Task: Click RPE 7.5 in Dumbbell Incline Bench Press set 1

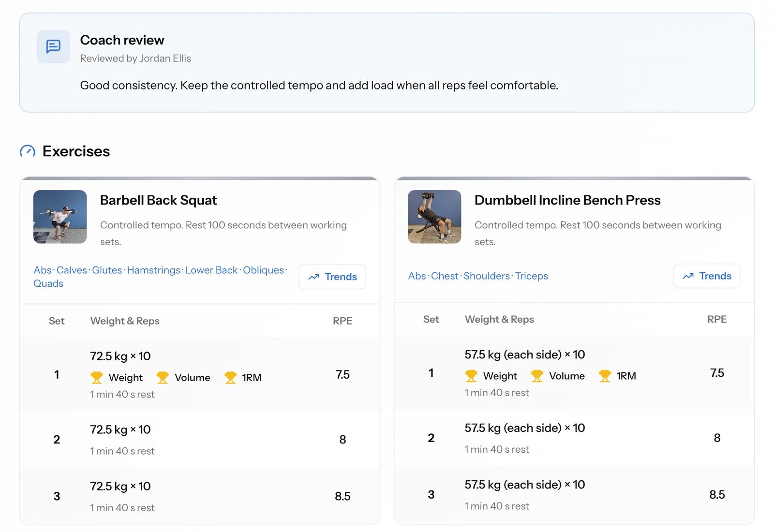Action: pyautogui.click(x=717, y=373)
